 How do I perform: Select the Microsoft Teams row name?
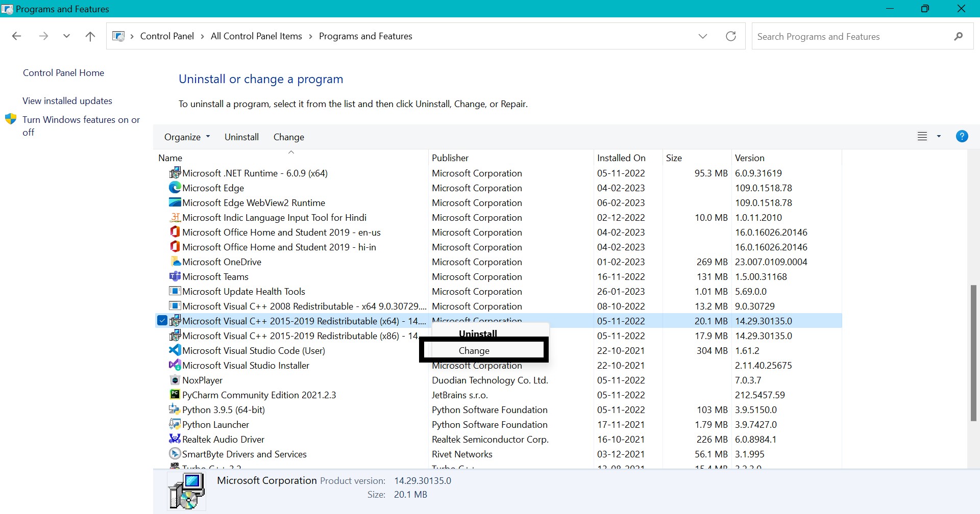[x=215, y=276]
